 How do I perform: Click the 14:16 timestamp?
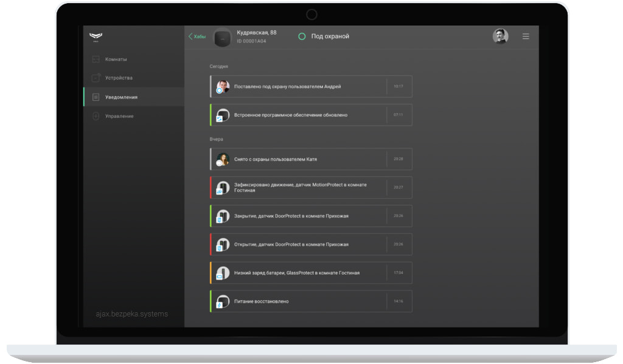(x=398, y=301)
